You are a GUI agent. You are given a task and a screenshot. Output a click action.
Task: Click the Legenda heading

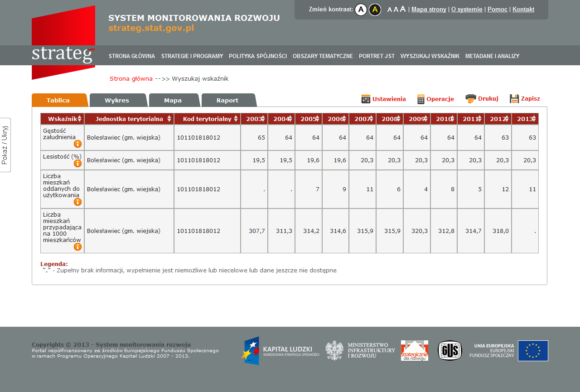click(54, 264)
